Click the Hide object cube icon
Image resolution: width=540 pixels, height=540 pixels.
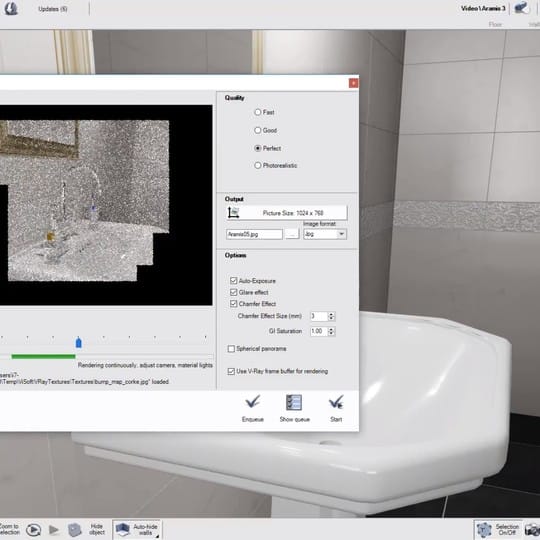pos(74,530)
